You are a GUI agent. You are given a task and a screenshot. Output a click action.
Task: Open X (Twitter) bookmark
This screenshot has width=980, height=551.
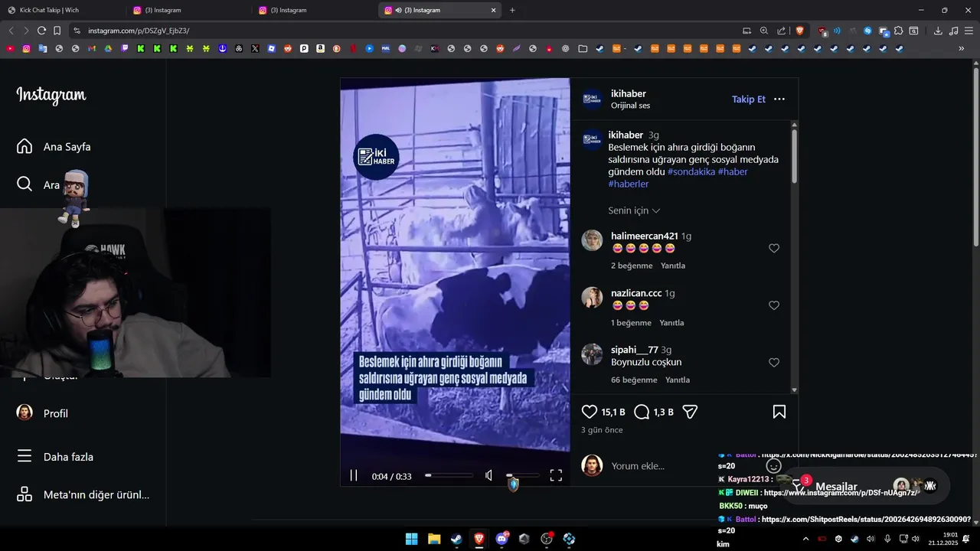click(255, 48)
